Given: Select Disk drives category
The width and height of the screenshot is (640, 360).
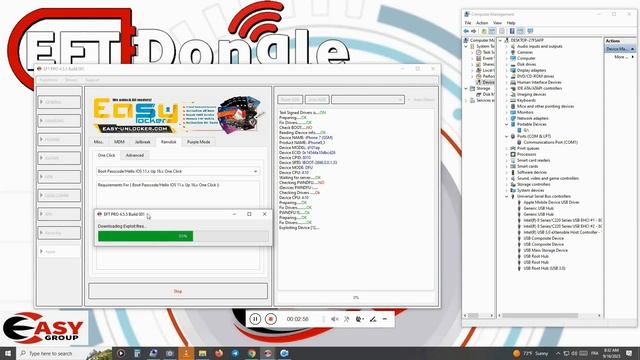Looking at the screenshot, I should click(527, 64).
